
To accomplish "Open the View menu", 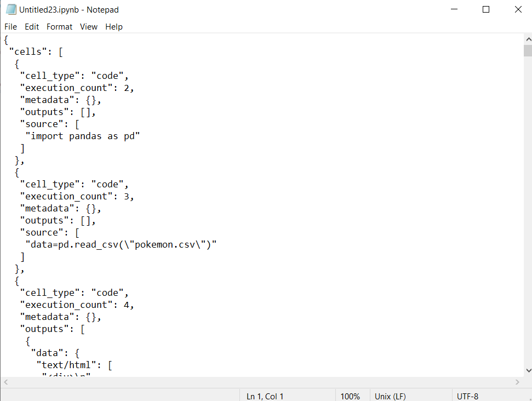I will [x=88, y=26].
